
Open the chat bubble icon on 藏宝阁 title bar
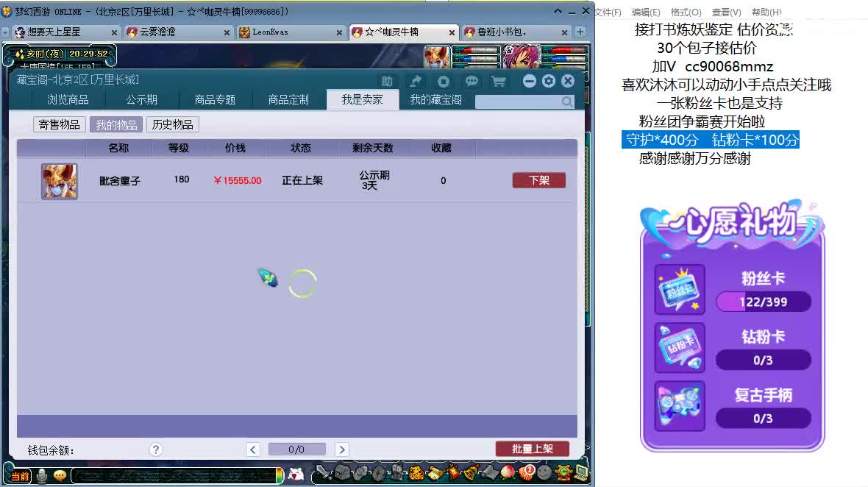[472, 81]
